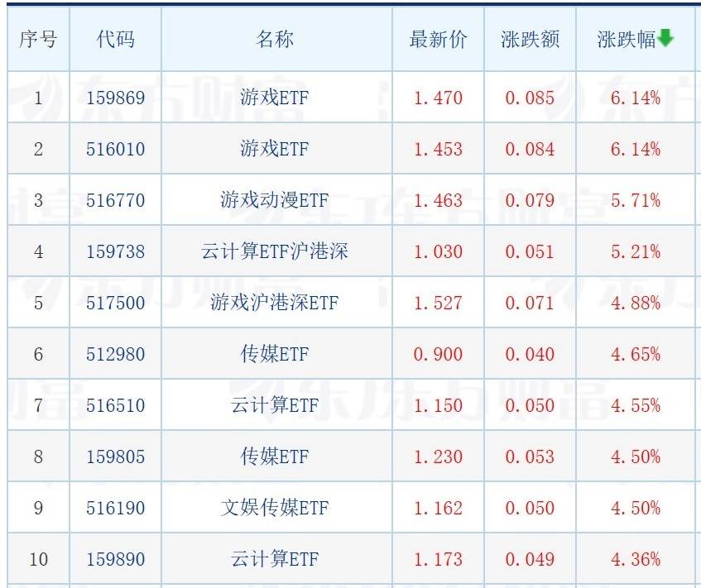
Task: Open fund code 159890
Action: [x=115, y=559]
